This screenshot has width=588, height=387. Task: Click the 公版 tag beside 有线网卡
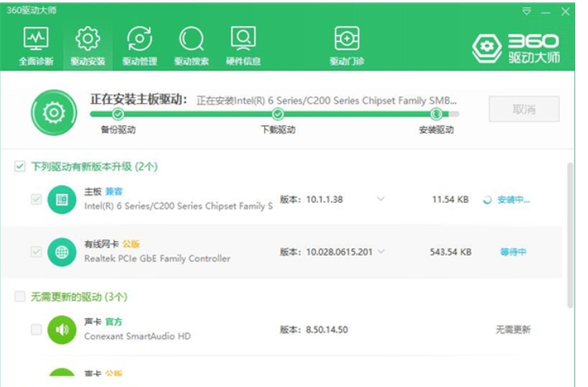131,244
